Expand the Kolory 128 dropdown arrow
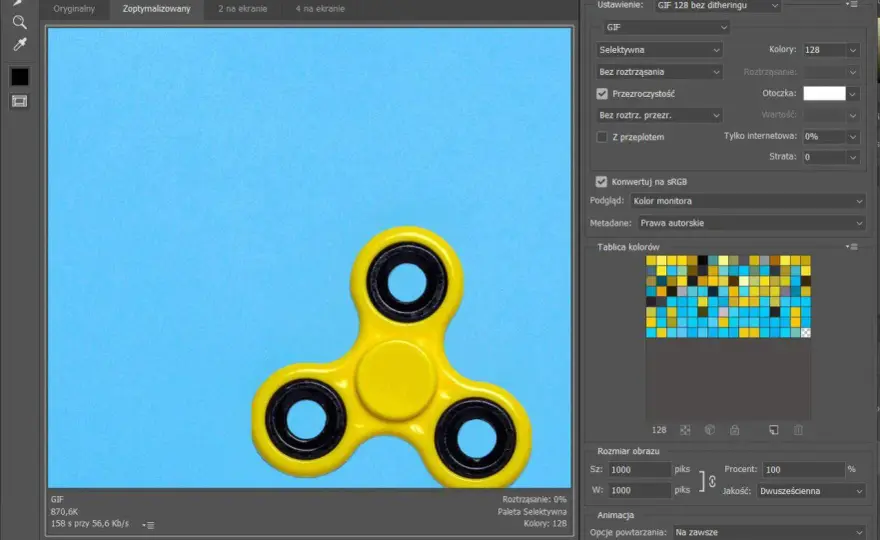This screenshot has height=540, width=880. coord(852,50)
